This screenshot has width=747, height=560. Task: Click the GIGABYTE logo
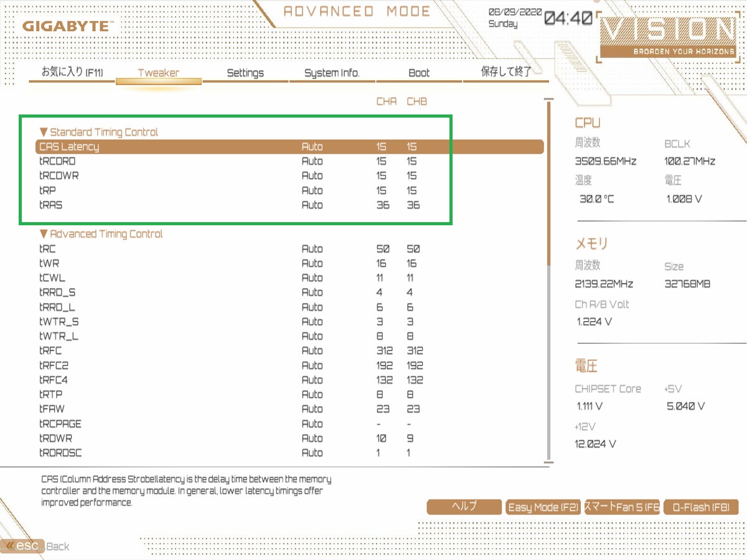click(x=66, y=27)
